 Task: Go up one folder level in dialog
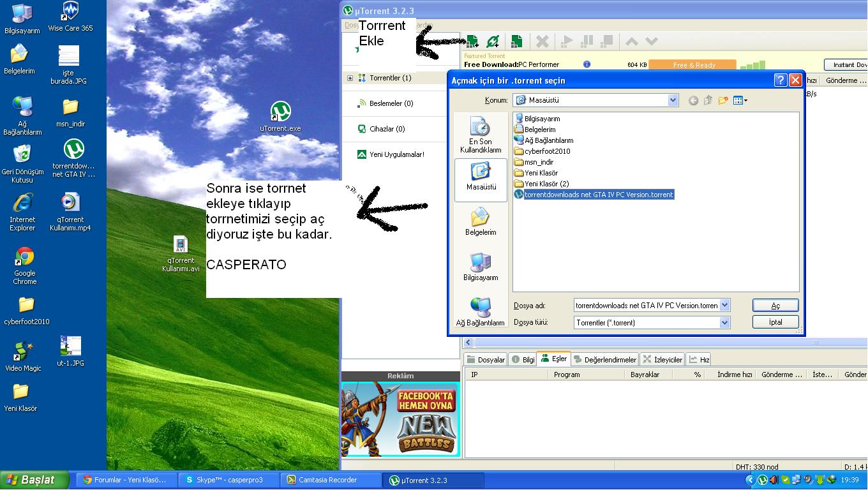[x=708, y=100]
